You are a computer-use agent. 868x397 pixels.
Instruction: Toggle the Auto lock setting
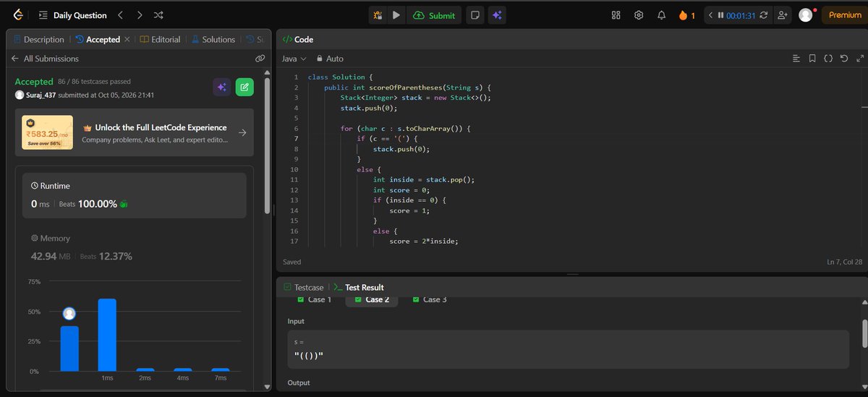[x=328, y=59]
